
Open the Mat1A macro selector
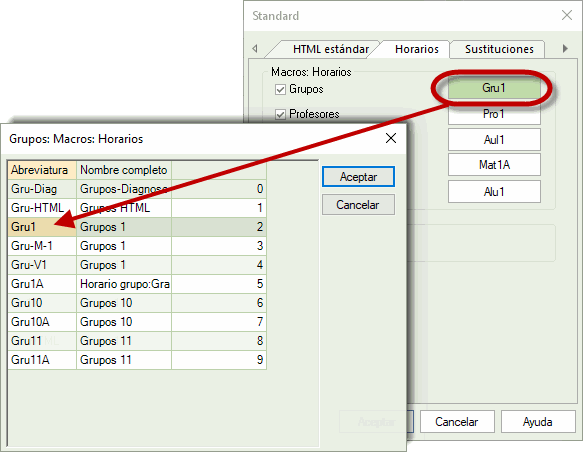(494, 165)
